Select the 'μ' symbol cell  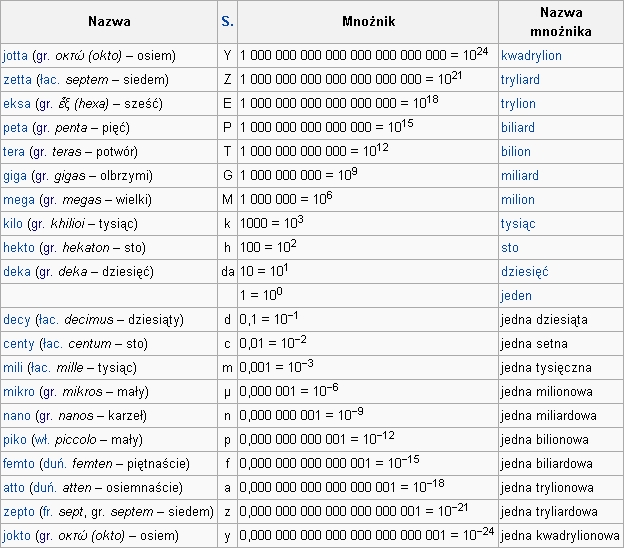pyautogui.click(x=227, y=392)
